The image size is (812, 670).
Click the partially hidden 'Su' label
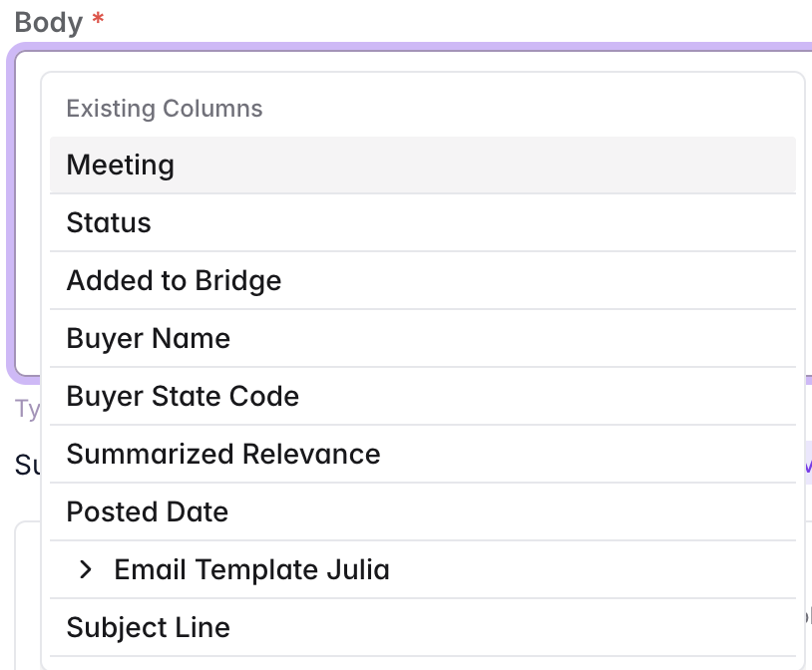(27, 465)
